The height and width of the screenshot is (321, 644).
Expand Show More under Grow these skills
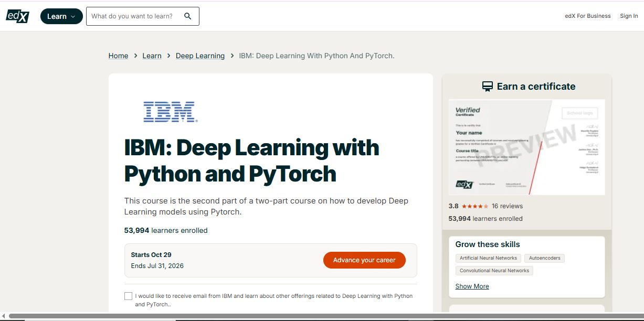[472, 286]
